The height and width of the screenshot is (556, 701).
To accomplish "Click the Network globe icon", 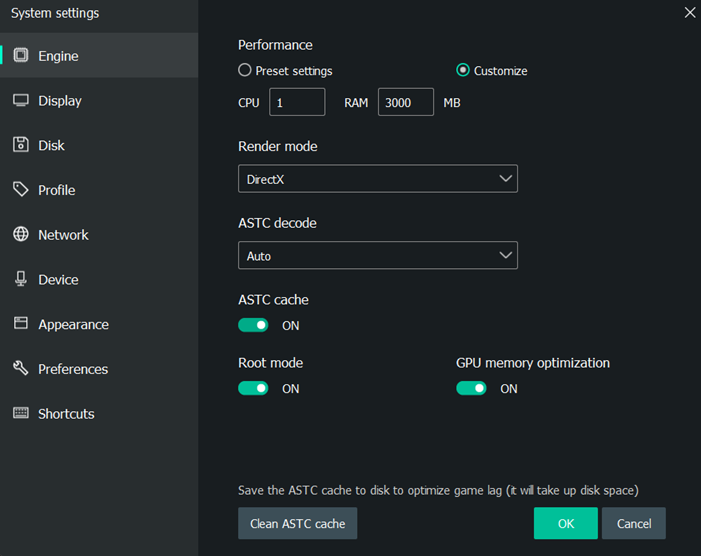I will coord(21,234).
